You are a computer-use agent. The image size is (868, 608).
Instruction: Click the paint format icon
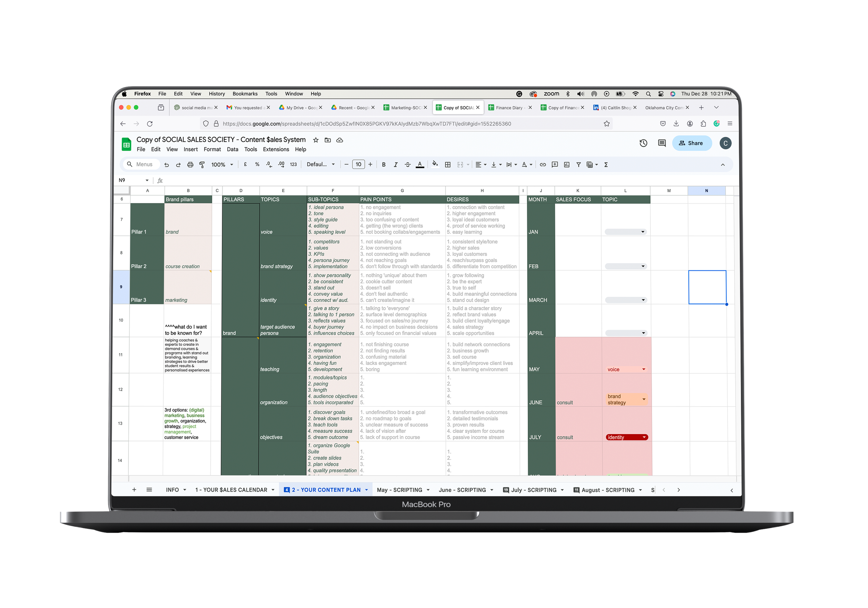pyautogui.click(x=202, y=165)
